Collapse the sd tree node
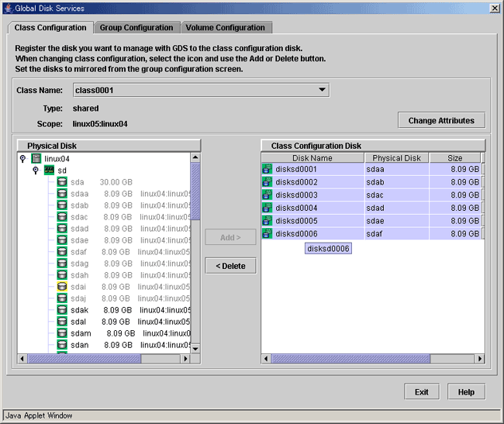Screen dimensions: 504x424 tap(36, 170)
